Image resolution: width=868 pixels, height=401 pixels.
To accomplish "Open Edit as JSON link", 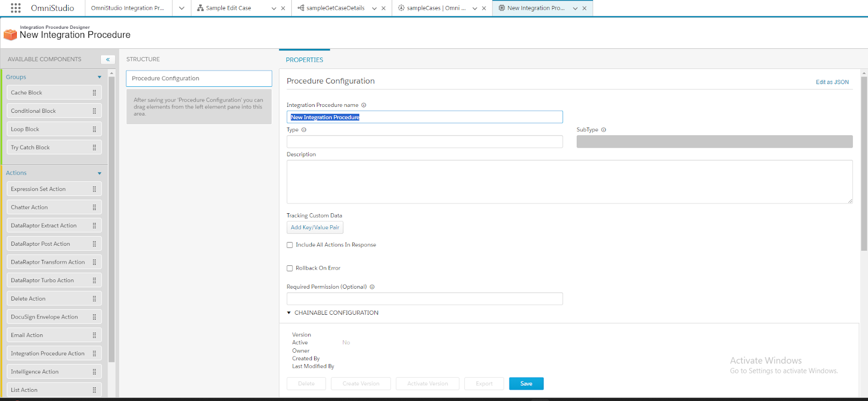I will (x=832, y=82).
